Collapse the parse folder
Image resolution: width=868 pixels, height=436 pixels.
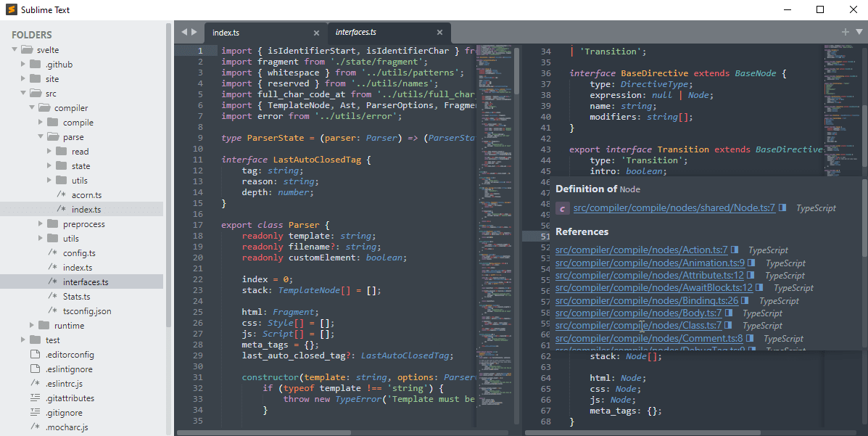coord(41,136)
